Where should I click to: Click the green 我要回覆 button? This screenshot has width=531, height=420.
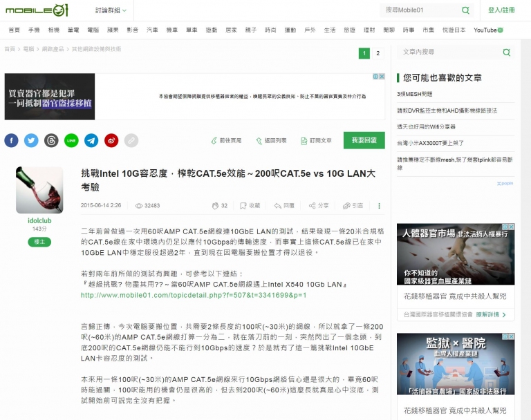click(x=364, y=140)
